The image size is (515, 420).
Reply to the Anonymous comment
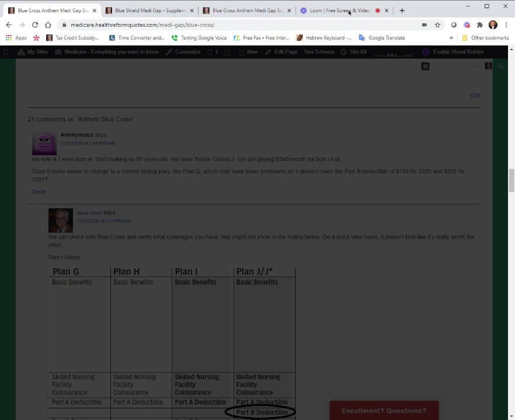point(39,191)
